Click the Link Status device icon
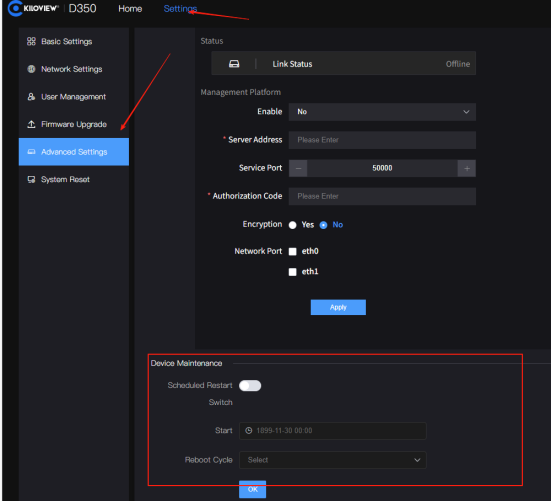552x501 pixels. click(234, 64)
